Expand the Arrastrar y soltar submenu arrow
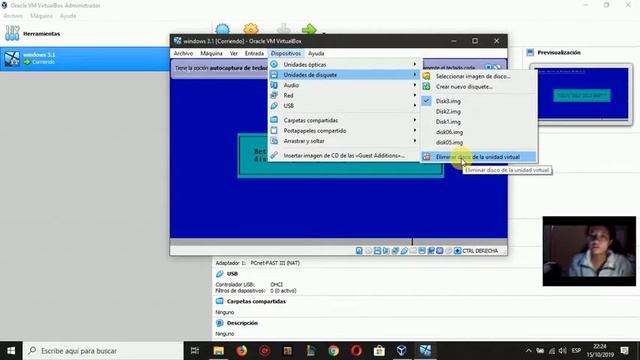 pos(415,140)
